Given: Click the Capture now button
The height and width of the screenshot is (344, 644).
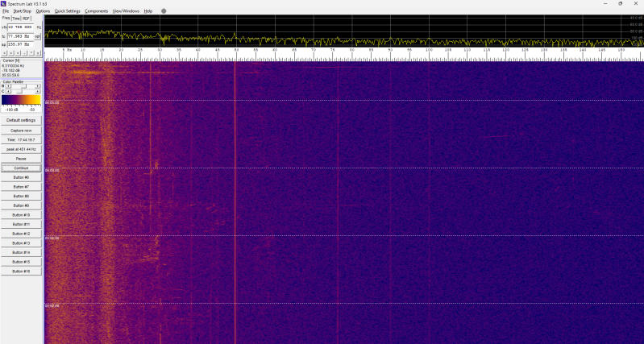Looking at the screenshot, I should point(21,131).
